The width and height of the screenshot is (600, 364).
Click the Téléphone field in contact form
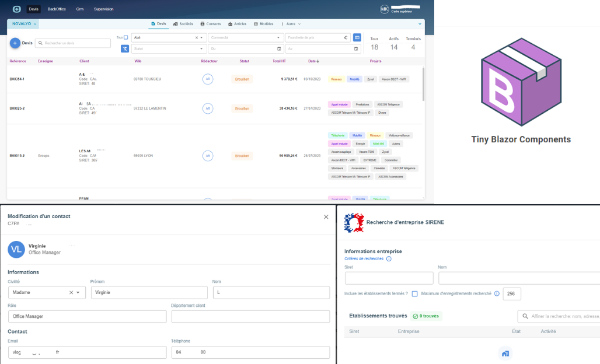[x=250, y=352]
